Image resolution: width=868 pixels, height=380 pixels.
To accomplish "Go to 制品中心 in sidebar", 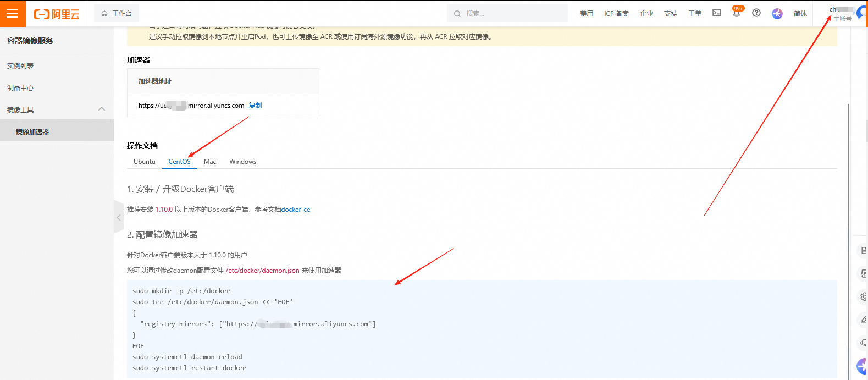I will click(20, 87).
